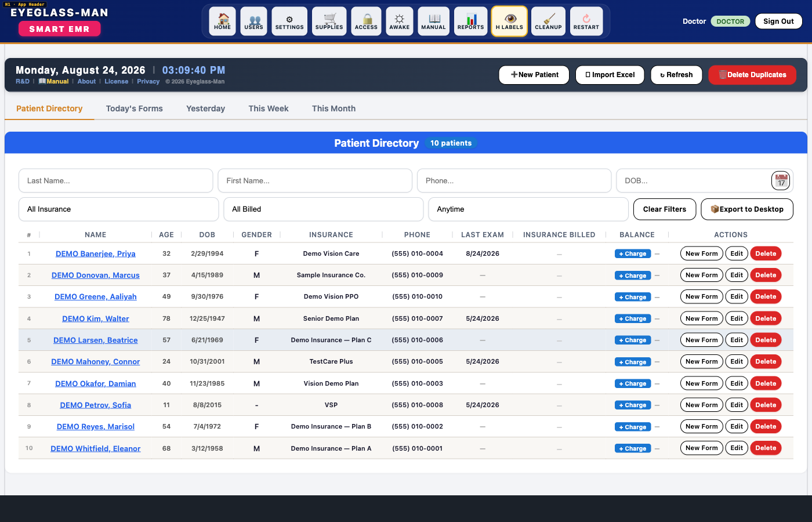Open the MANUAL book icon
Screen dimensions: 812x522
[x=433, y=21]
